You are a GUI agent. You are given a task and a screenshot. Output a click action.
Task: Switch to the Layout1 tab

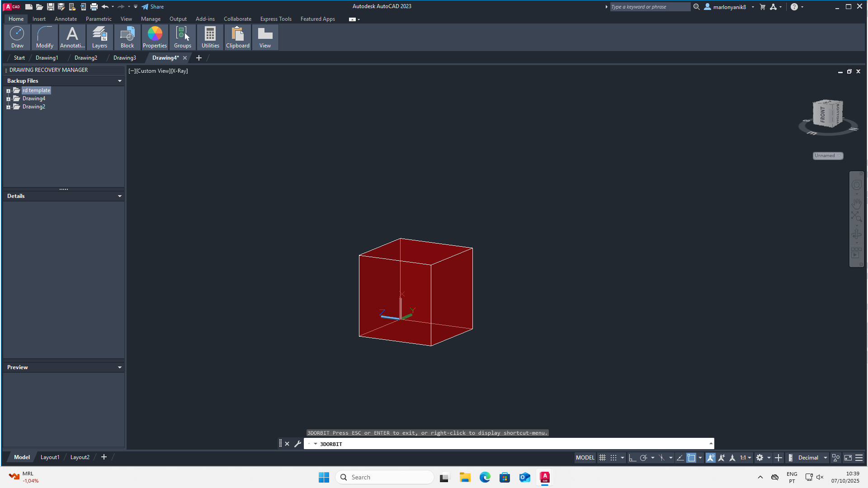click(50, 457)
